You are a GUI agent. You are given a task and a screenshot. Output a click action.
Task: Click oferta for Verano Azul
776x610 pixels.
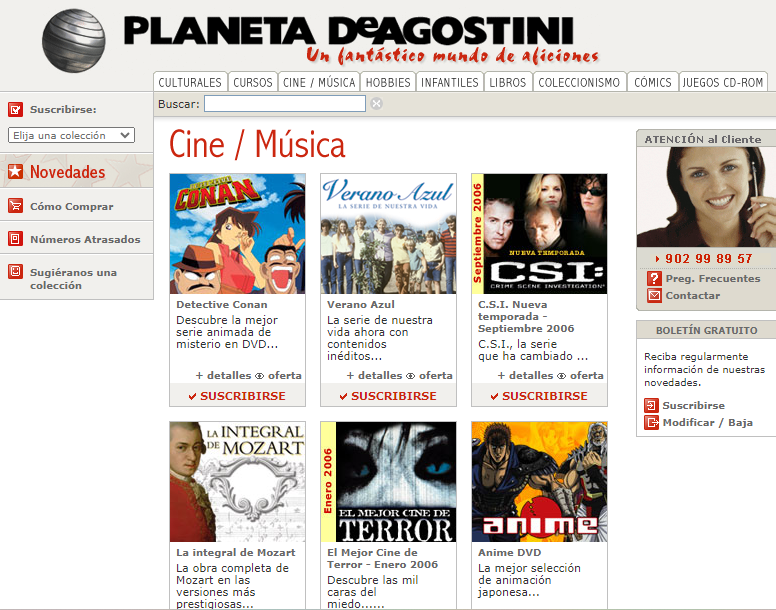coord(436,375)
